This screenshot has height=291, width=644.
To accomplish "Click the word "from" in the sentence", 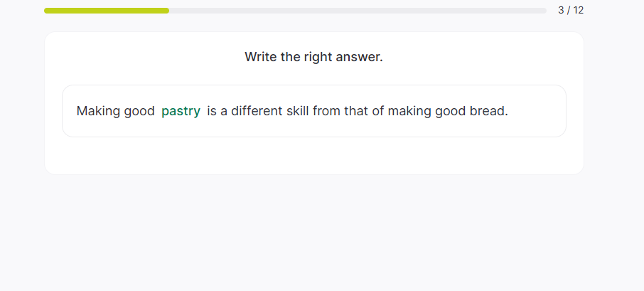I will [326, 111].
